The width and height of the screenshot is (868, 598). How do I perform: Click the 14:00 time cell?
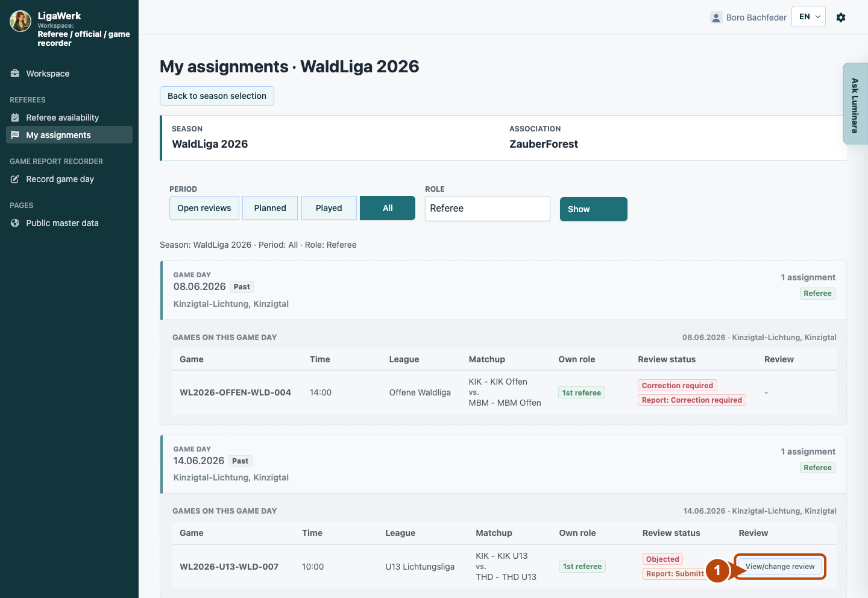click(x=321, y=392)
